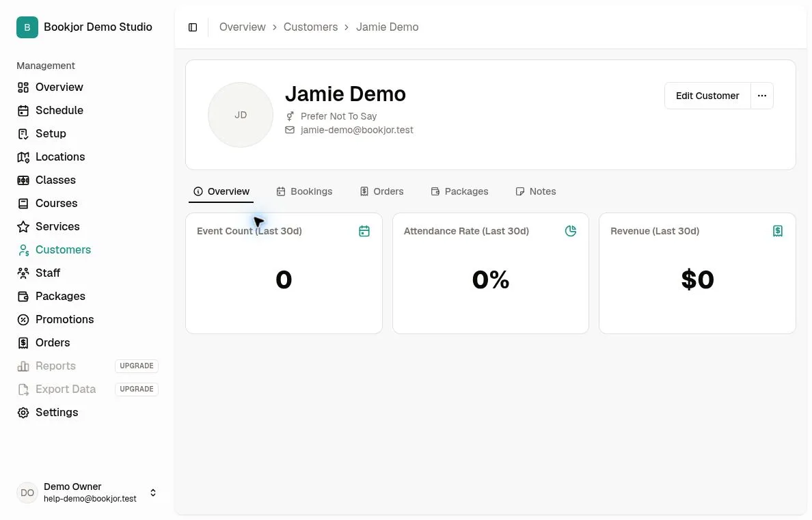
Task: Click the Bookjor B logo icon
Action: 27,27
